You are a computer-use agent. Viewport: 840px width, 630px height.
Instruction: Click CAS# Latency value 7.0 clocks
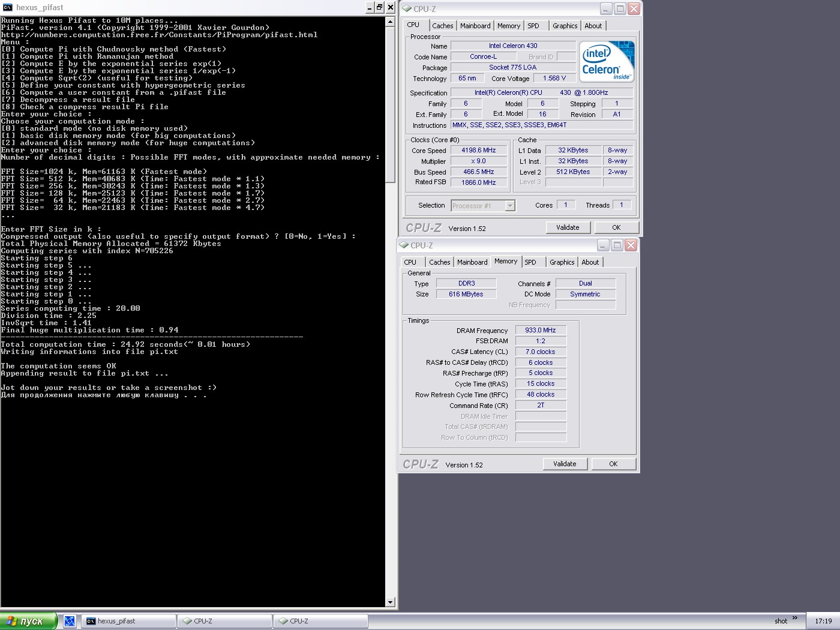pos(541,352)
